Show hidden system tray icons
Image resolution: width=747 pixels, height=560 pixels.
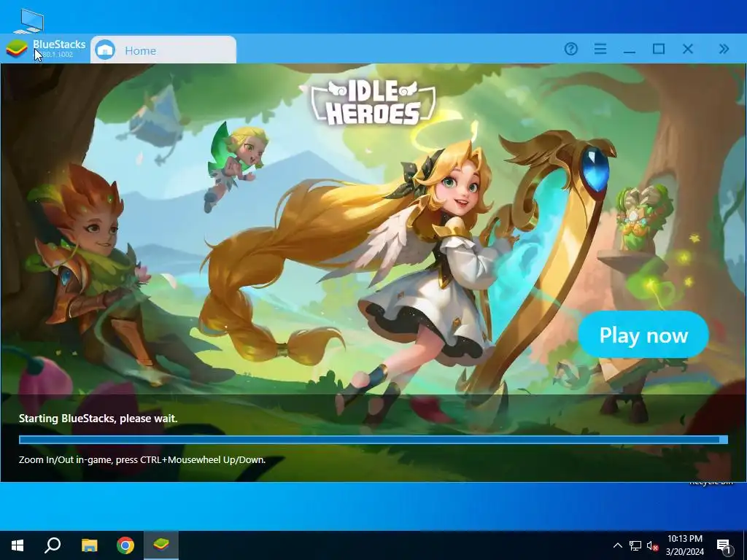pyautogui.click(x=617, y=545)
